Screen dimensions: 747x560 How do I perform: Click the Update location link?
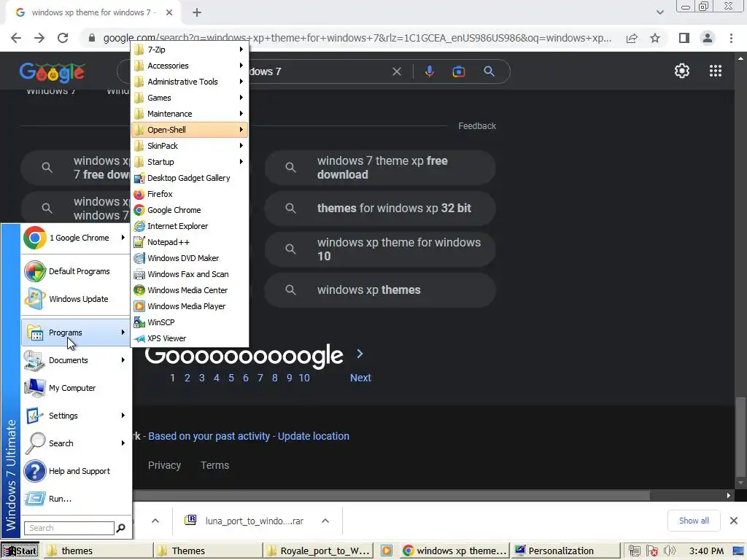314,436
